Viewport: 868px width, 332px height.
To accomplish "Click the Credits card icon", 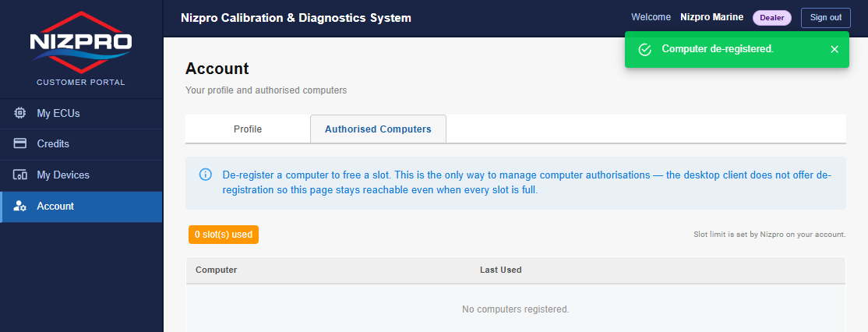I will 20,144.
